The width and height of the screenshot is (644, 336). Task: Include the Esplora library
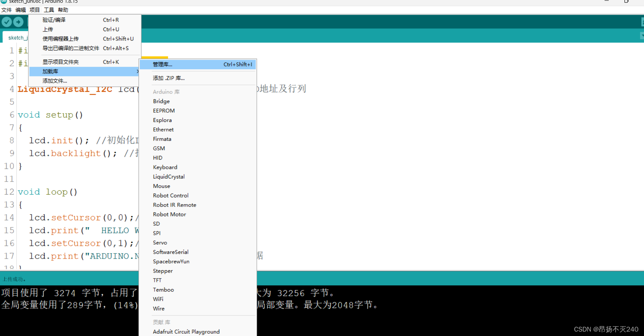198,120
